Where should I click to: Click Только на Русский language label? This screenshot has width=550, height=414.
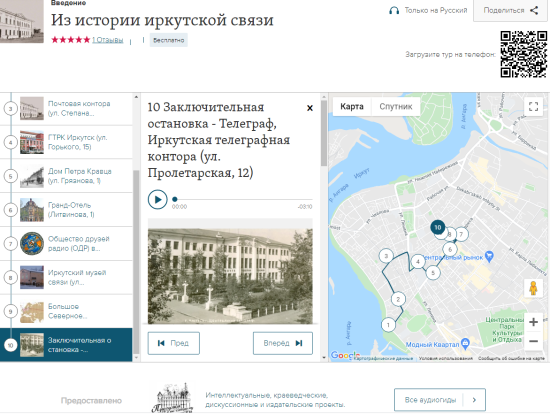(436, 11)
